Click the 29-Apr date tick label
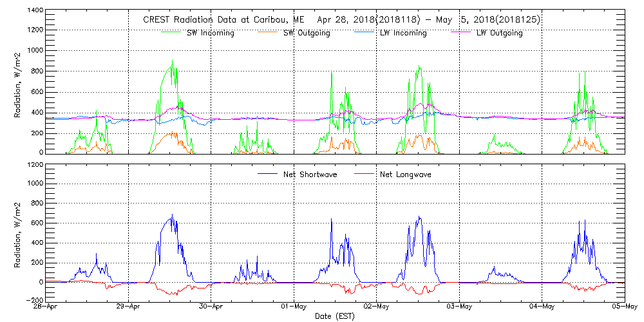Image resolution: width=644 pixels, height=322 pixels. [129, 307]
